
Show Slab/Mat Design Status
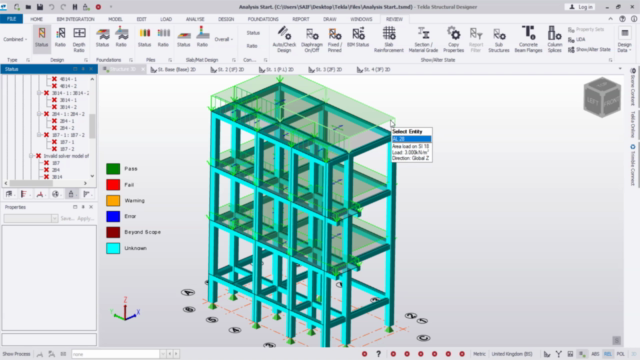(184, 38)
